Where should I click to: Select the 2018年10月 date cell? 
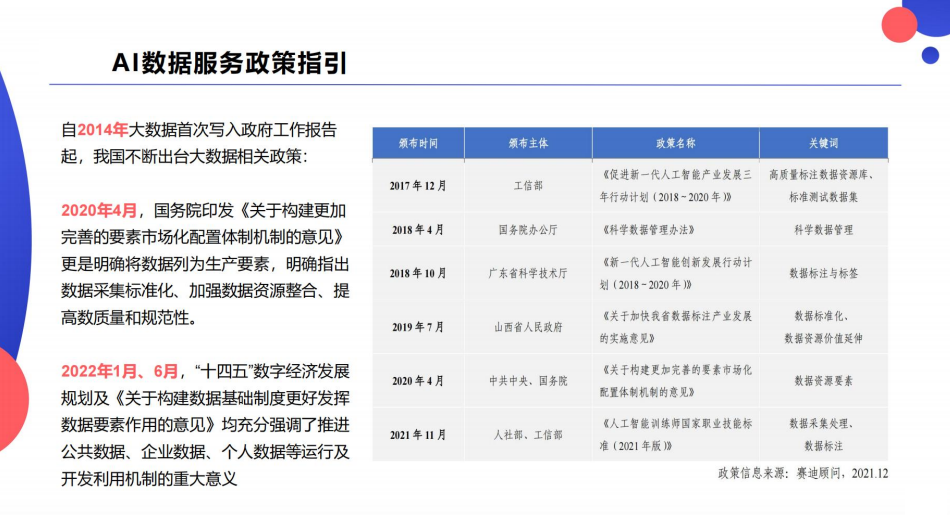(418, 273)
